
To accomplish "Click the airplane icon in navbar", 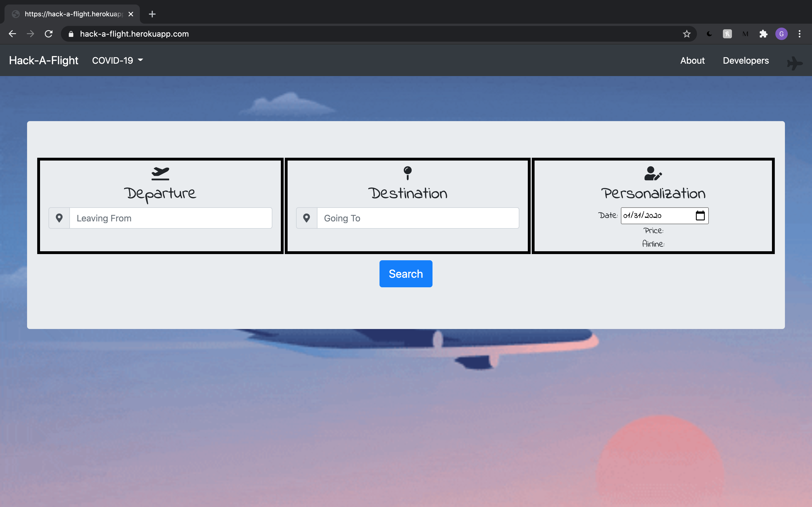I will tap(795, 63).
